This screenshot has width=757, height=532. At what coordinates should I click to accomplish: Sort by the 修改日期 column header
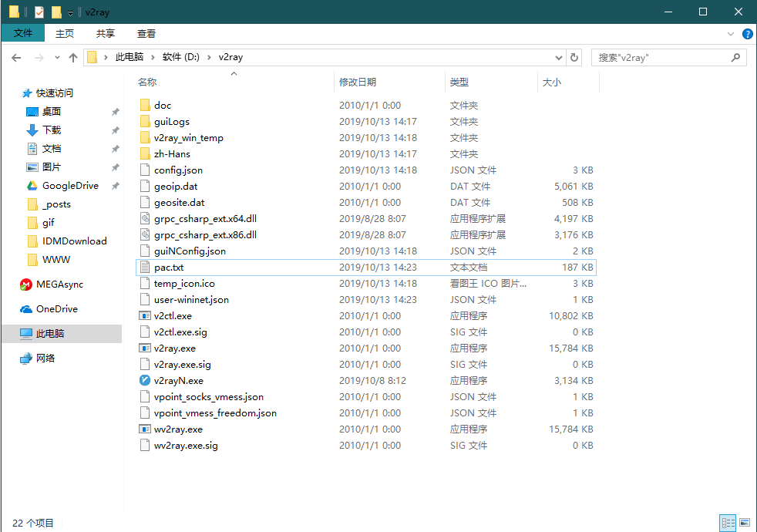tap(389, 82)
